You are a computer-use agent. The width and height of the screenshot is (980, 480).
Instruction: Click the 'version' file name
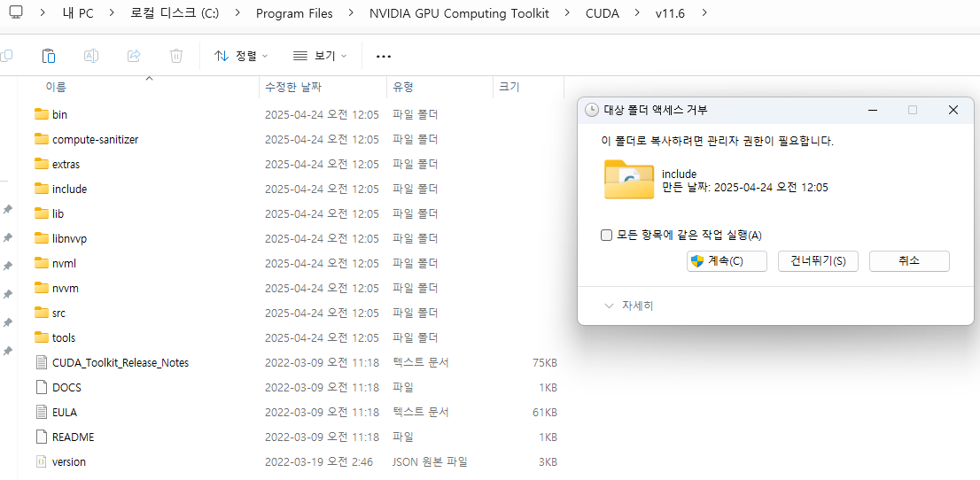point(69,462)
